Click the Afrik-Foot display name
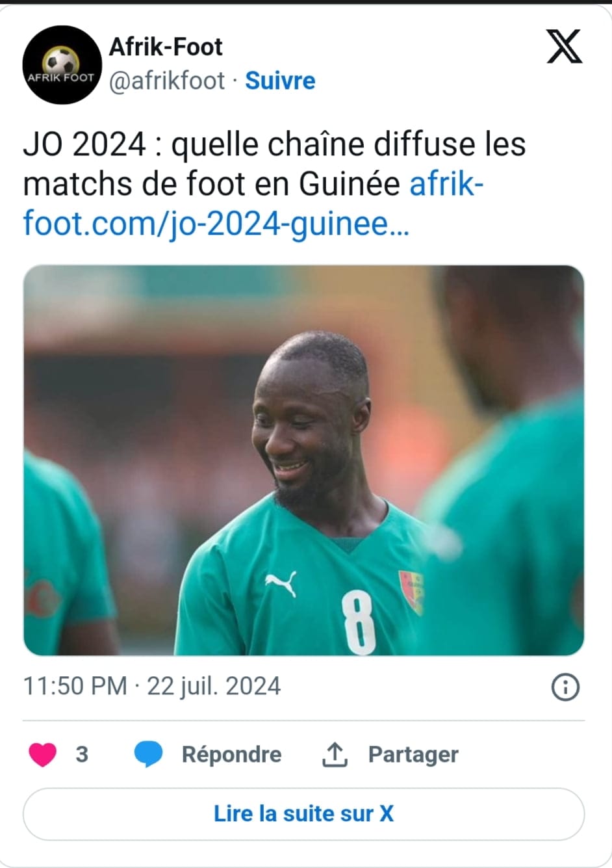This screenshot has width=612, height=868. [166, 47]
